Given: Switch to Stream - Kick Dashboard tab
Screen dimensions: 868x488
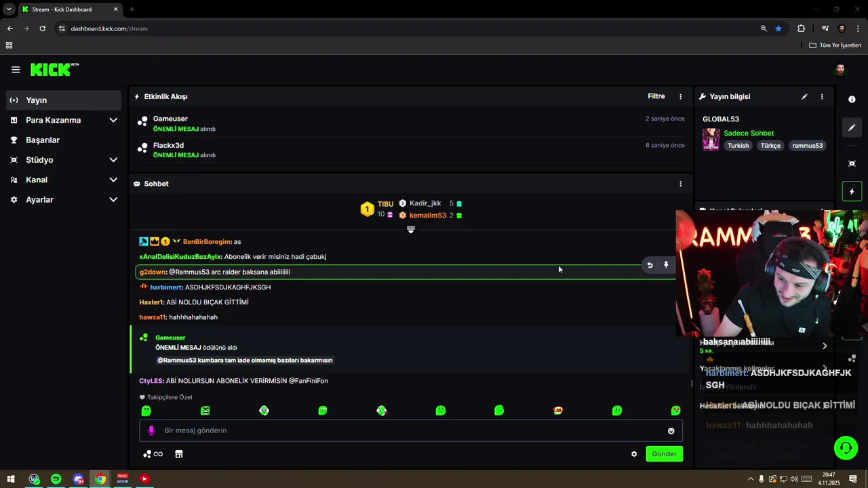Looking at the screenshot, I should click(x=70, y=9).
